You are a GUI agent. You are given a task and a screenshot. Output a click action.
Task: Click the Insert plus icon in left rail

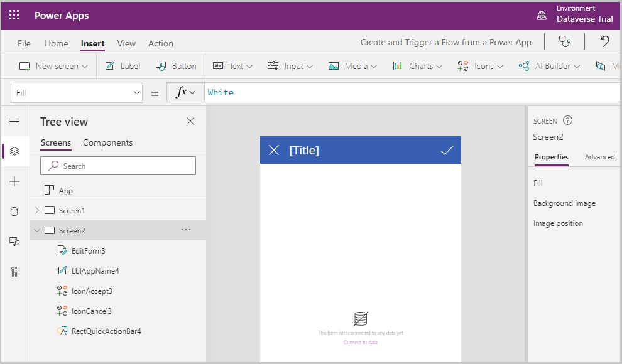(x=14, y=182)
